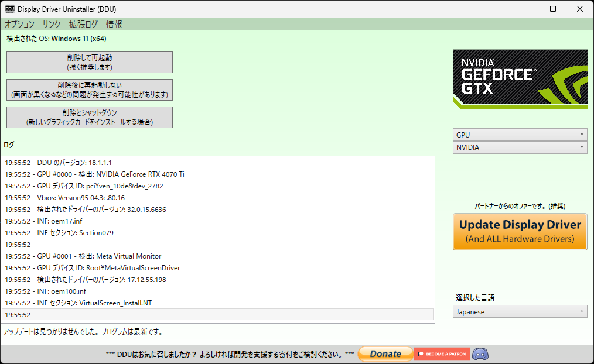This screenshot has height=364, width=594.
Task: Click the 選択した言語 label
Action: (475, 298)
